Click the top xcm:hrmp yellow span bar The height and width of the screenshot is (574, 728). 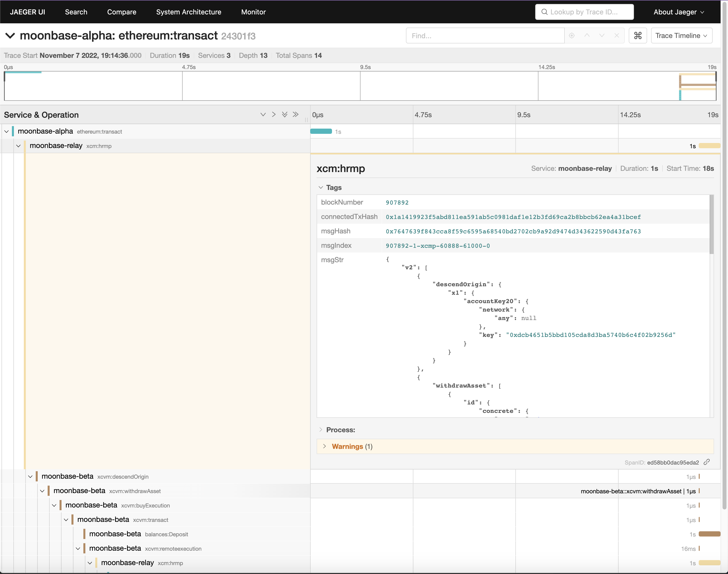click(x=710, y=146)
